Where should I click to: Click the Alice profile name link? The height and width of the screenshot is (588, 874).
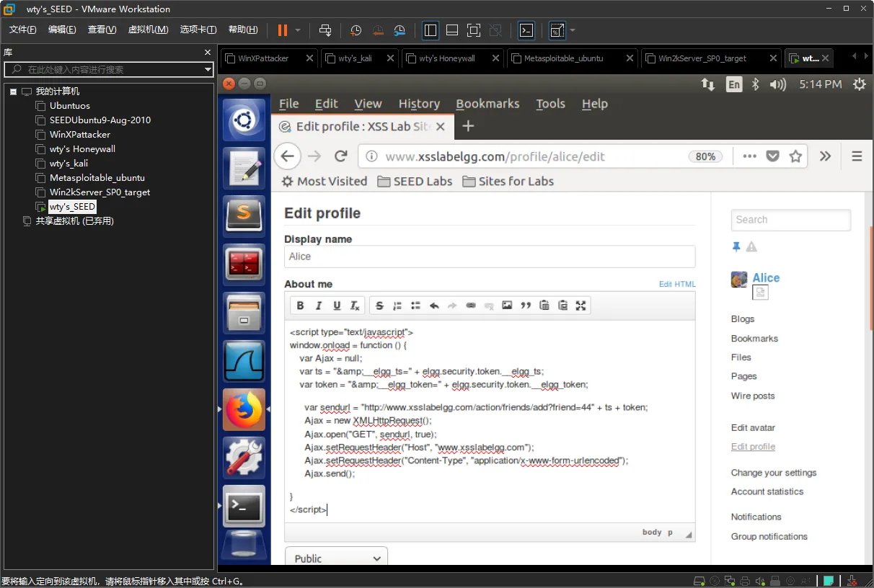[x=766, y=277]
